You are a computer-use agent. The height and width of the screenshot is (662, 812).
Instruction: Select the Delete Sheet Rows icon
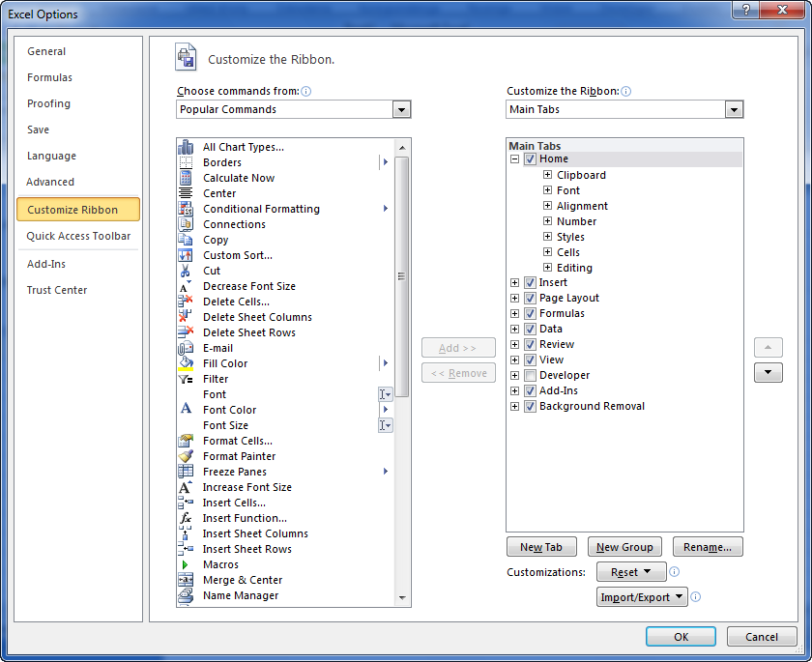pos(186,332)
